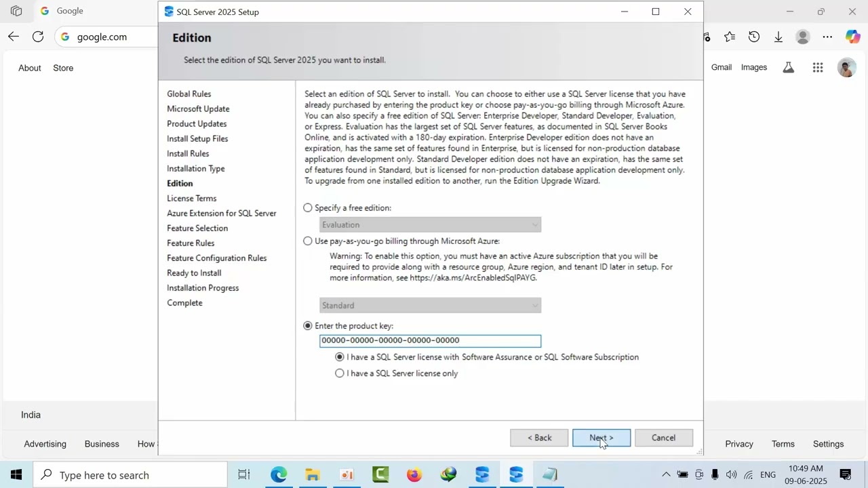Screen dimensions: 868x488
Task: Click the Edge back arrow icon
Action: pos(14,37)
